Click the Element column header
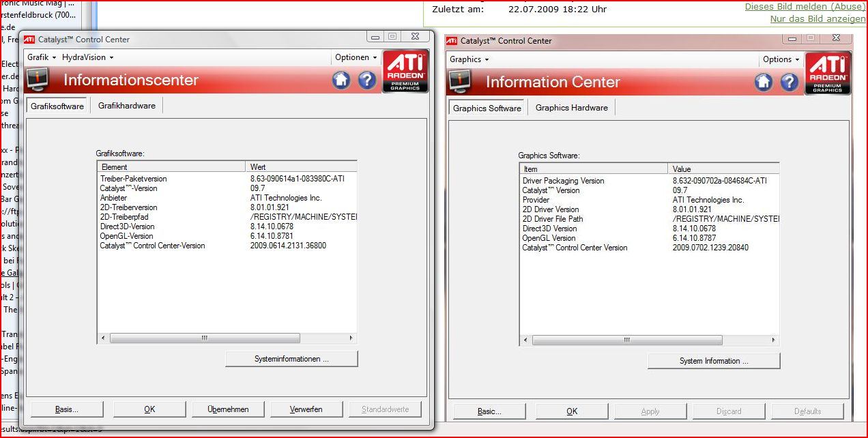The width and height of the screenshot is (868, 438). (171, 166)
